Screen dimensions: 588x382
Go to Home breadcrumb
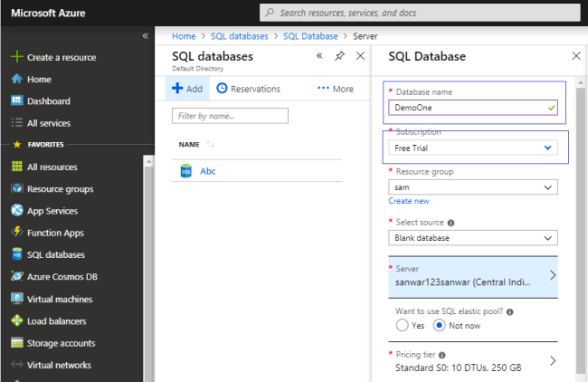point(184,36)
